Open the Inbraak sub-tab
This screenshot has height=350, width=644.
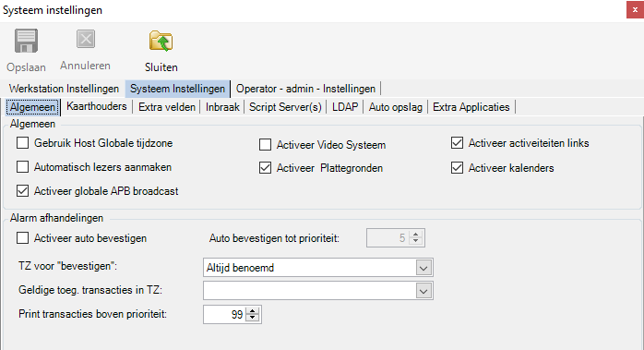[x=222, y=107]
